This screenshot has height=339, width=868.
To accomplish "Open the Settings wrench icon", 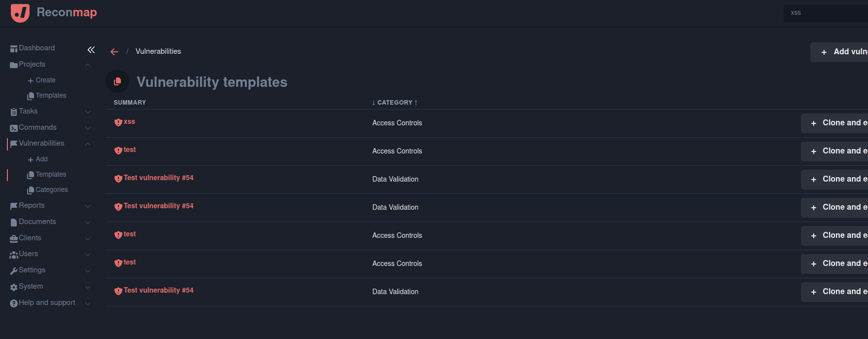I will (14, 270).
